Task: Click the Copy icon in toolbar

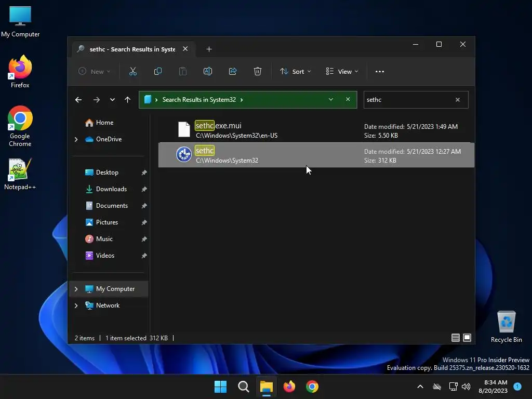Action: pos(158,72)
